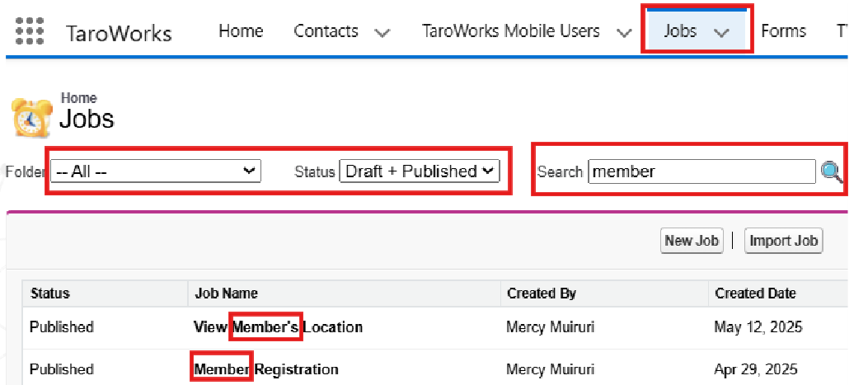This screenshot has width=868, height=385.
Task: Sort by the Created By column header
Action: 542,293
